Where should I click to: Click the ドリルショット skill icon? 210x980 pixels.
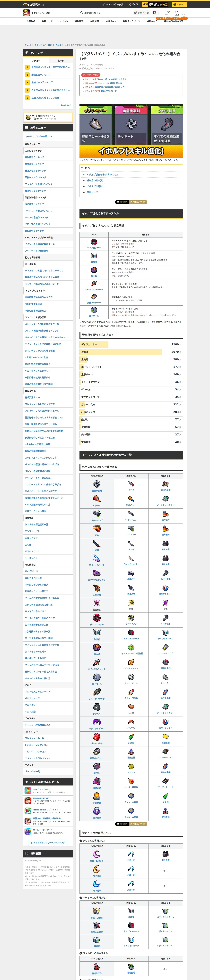tap(131, 662)
